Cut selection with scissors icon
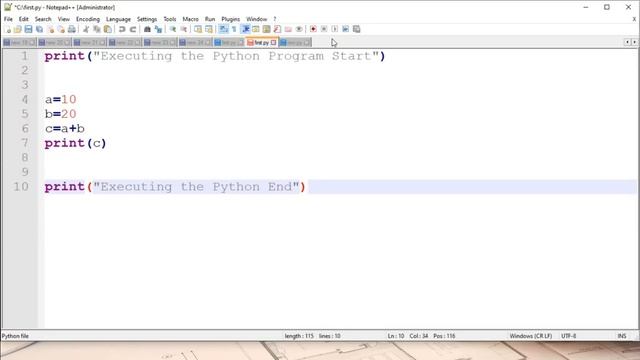 click(86, 29)
